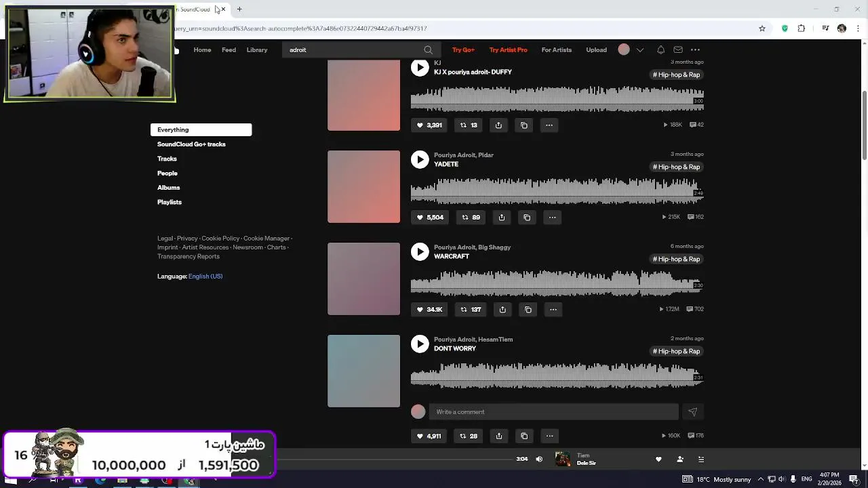
Task: Repost the WARCRAFT track showing 137 reposts
Action: pyautogui.click(x=471, y=309)
